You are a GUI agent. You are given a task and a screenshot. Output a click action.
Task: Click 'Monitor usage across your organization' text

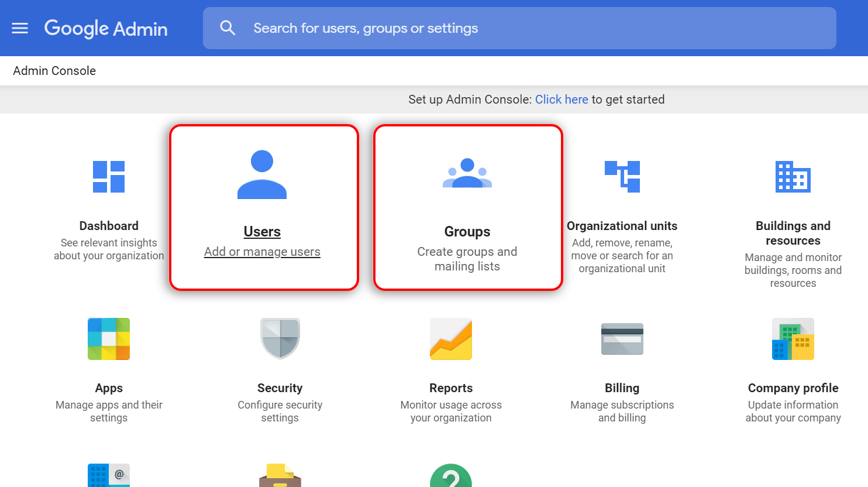451,411
